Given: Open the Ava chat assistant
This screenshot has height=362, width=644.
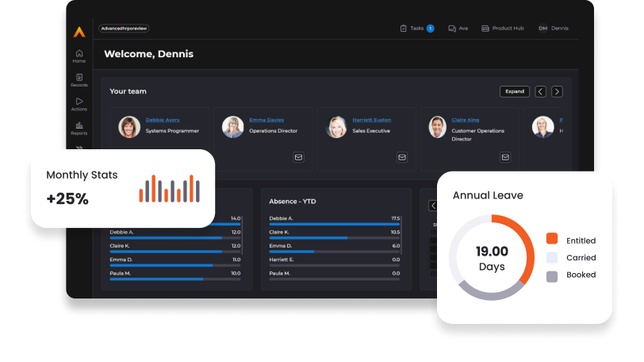Looking at the screenshot, I should pos(458,28).
